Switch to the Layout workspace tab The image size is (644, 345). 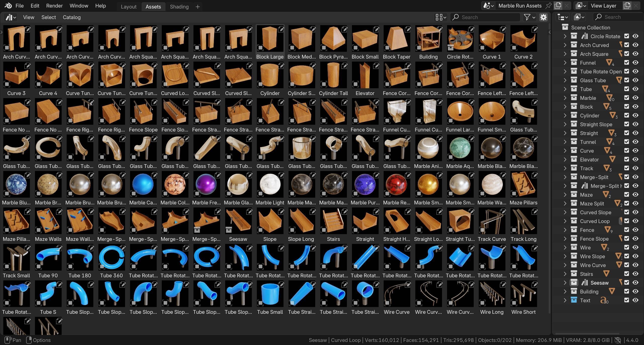(129, 7)
